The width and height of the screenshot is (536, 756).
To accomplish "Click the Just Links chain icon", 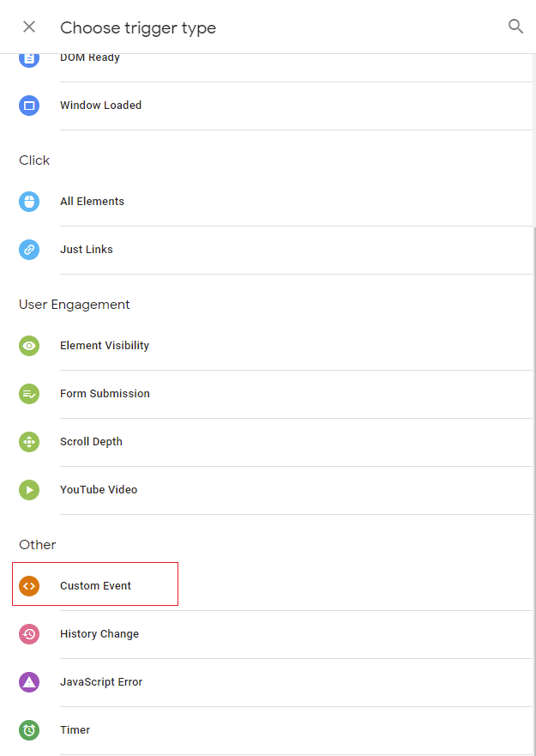I will point(29,250).
